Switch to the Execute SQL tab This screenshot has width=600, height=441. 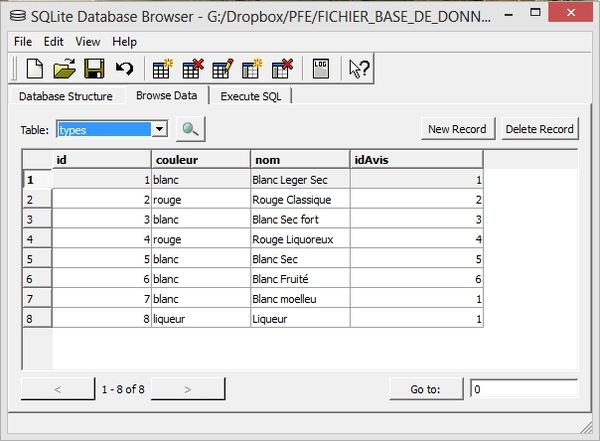pos(251,96)
